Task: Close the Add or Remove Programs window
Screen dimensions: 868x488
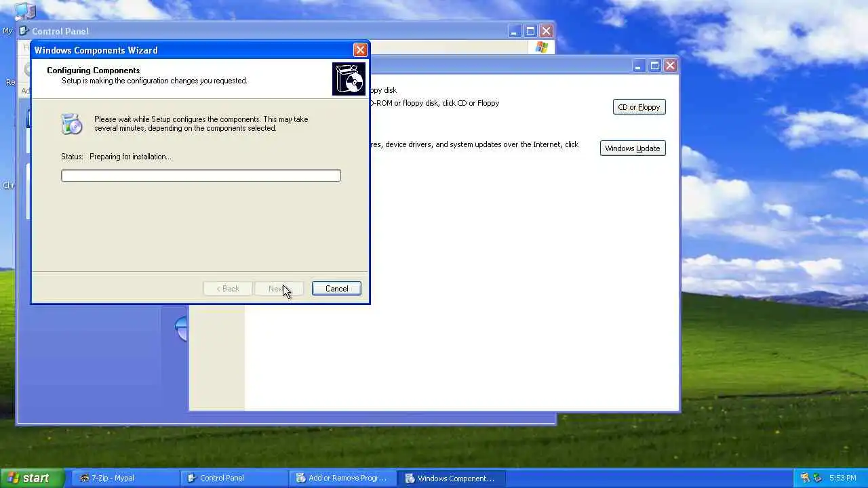Action: pos(670,66)
